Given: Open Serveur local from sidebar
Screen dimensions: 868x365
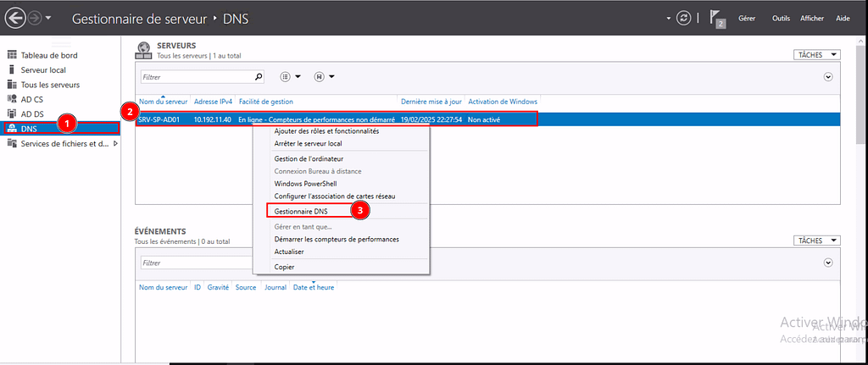Looking at the screenshot, I should pyautogui.click(x=43, y=69).
